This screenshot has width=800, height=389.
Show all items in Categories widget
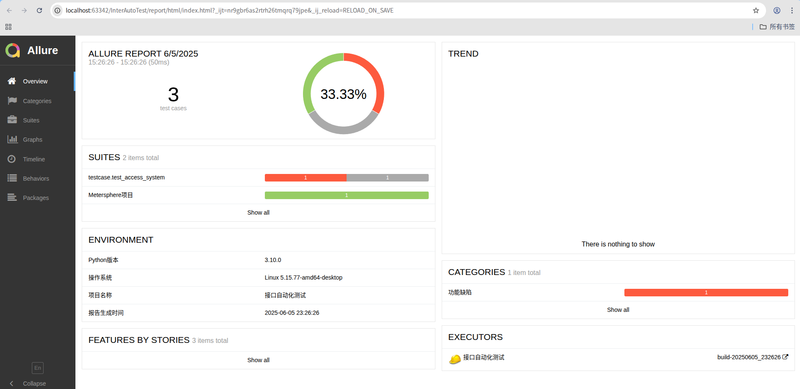[618, 310]
